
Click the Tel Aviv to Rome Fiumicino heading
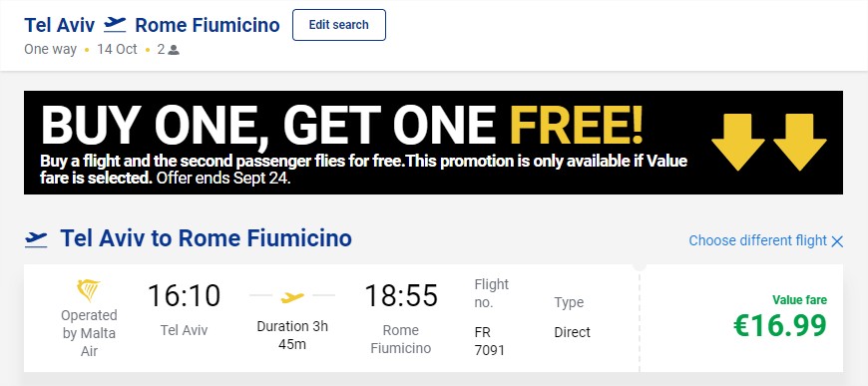click(206, 238)
